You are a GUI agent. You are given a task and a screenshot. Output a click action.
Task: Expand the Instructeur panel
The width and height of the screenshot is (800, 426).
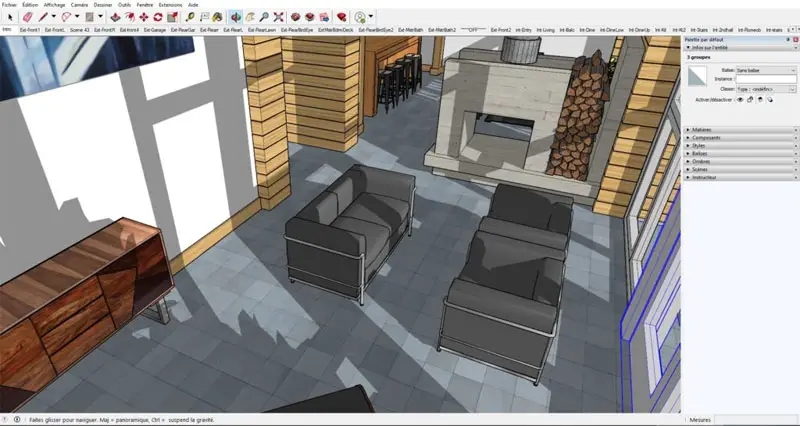click(740, 177)
